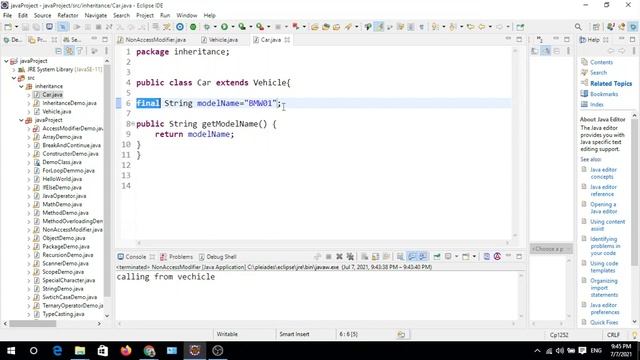This screenshot has height=360, width=640.
Task: Collapse getModelName method fold at line 8
Action: click(133, 124)
